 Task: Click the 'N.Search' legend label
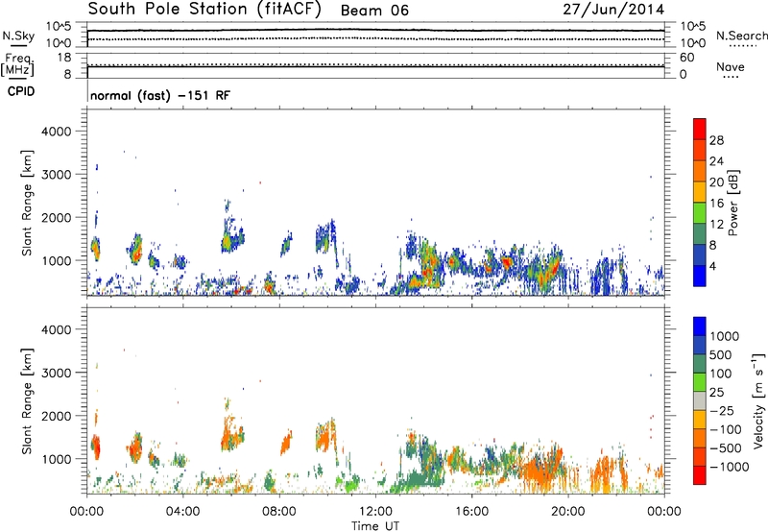tap(742, 36)
